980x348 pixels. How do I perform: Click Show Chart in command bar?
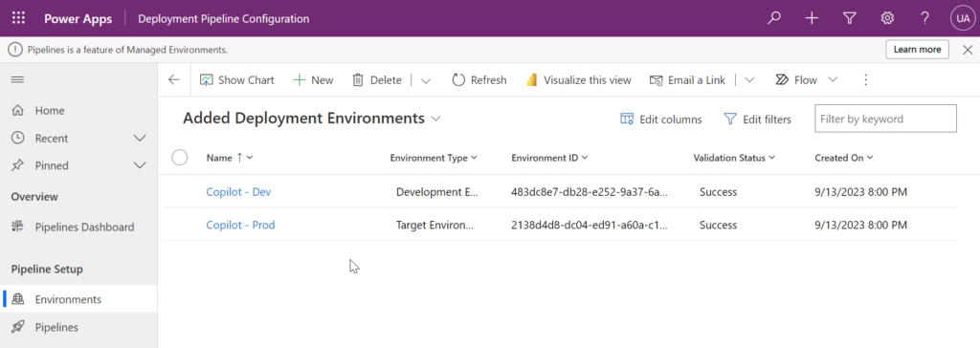(237, 80)
